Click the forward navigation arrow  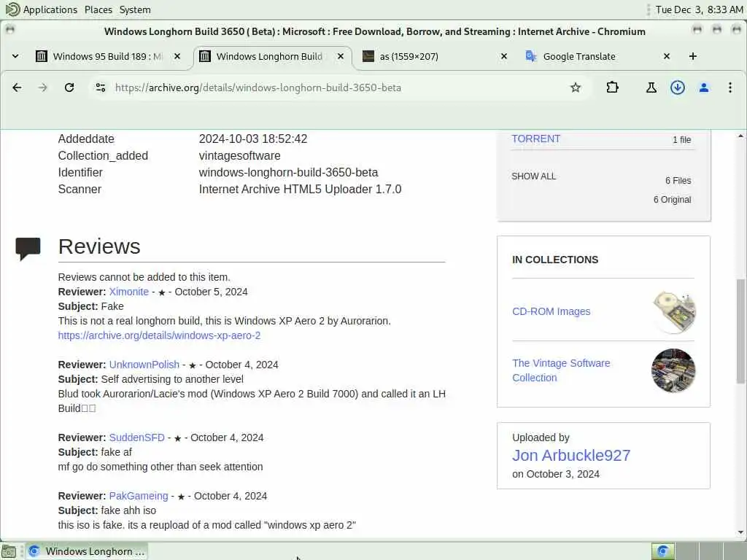coord(43,87)
